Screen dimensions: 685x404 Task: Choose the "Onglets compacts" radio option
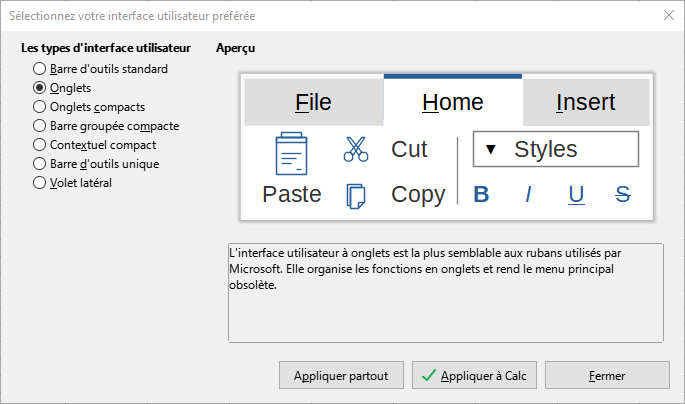click(x=89, y=107)
